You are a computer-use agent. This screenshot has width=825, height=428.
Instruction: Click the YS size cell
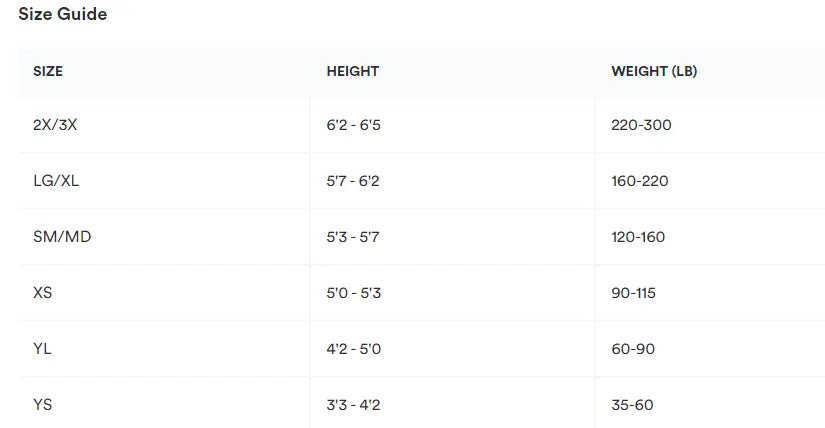pos(42,405)
